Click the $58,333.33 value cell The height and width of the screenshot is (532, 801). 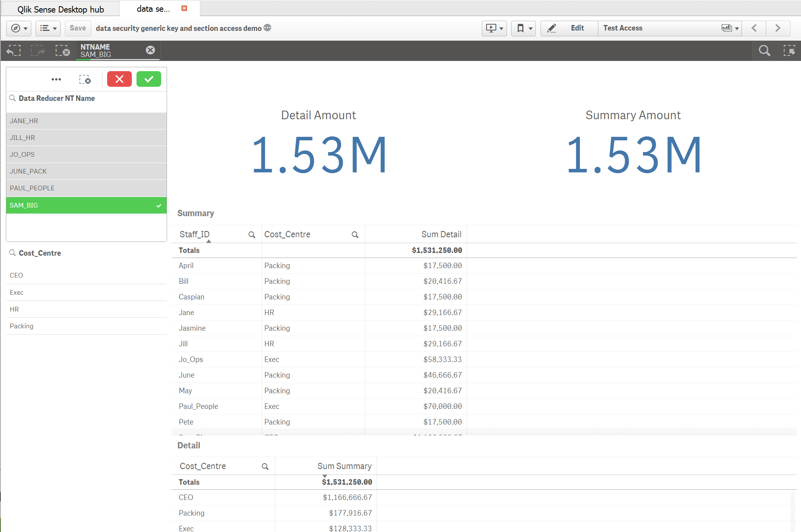pos(442,359)
